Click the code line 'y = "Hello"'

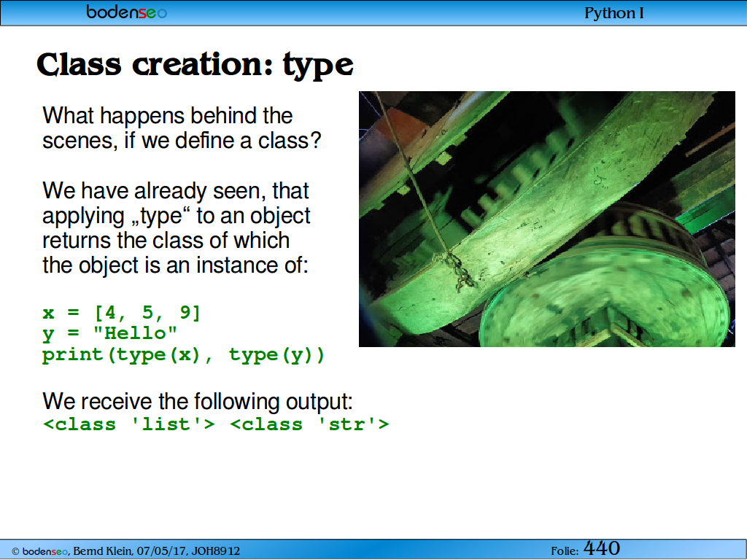(109, 333)
